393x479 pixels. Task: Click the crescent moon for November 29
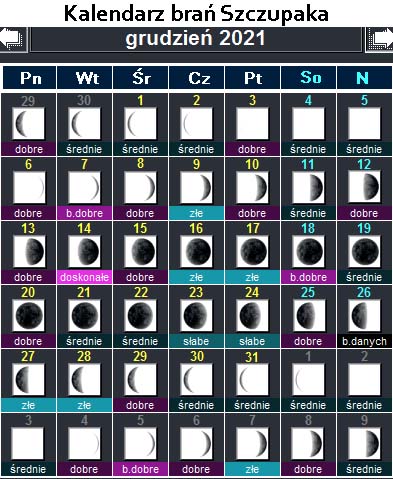point(28,123)
